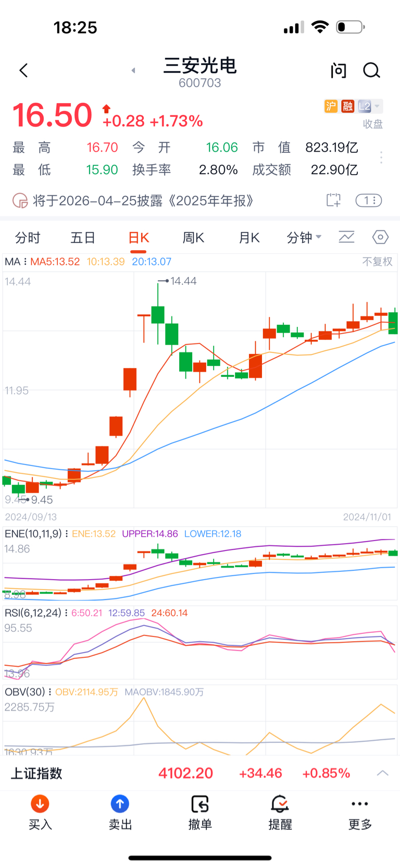The height and width of the screenshot is (868, 400).
Task: Tap the OBV(30) indicator label
Action: pos(25,692)
